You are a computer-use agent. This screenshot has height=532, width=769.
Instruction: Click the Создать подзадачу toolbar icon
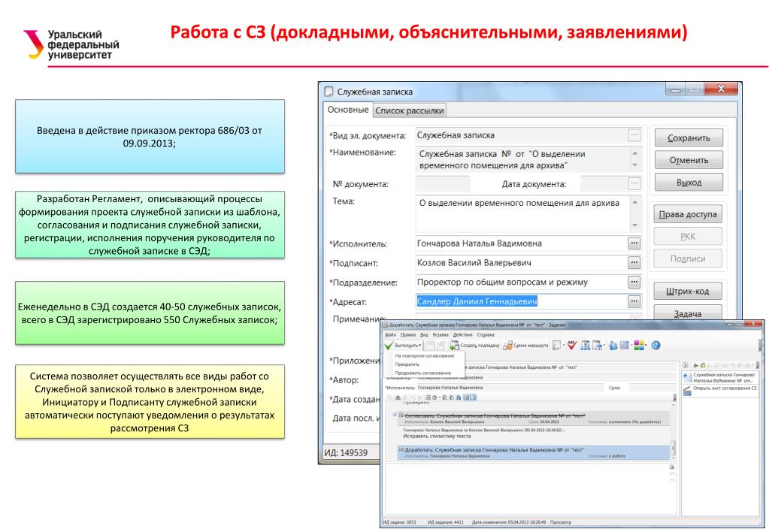(x=454, y=345)
